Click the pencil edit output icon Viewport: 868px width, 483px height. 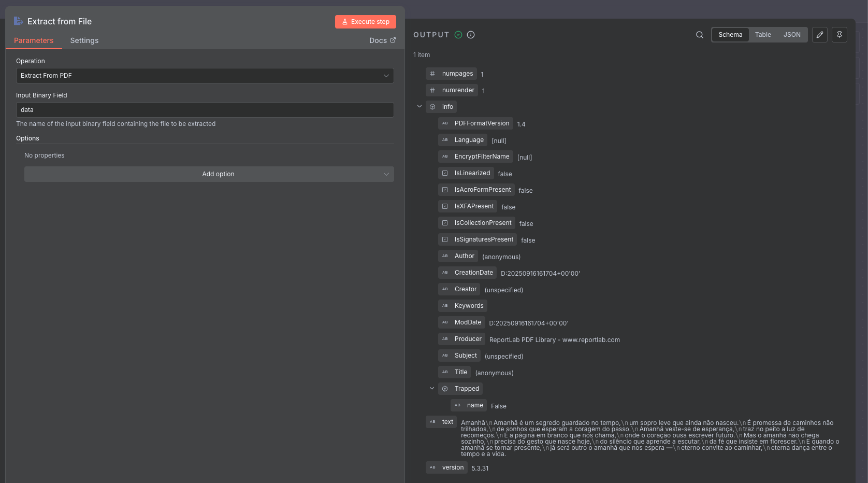(819, 35)
